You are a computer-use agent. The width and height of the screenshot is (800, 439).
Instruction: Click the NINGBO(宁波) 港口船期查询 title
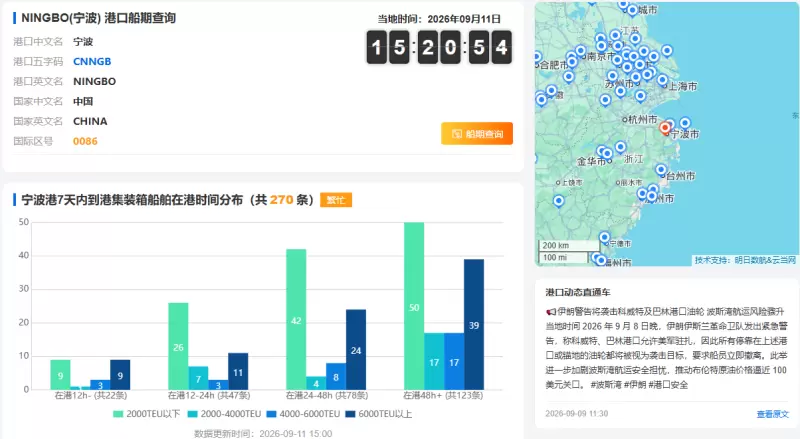coord(98,18)
